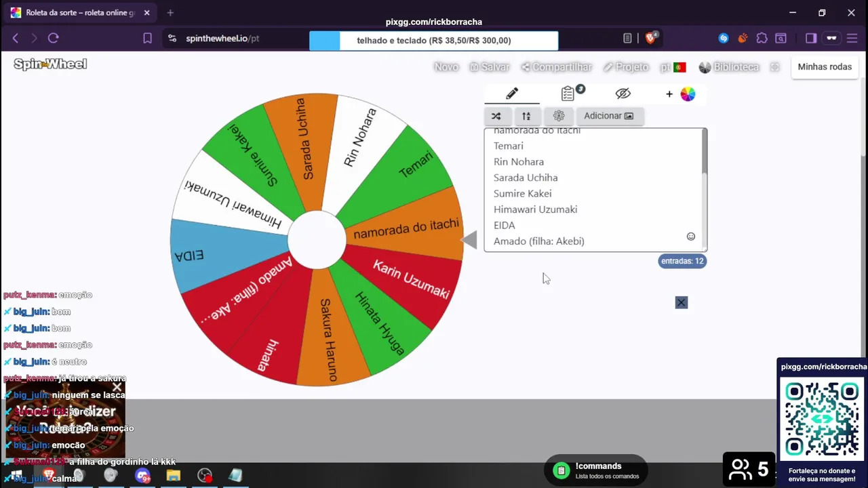Open Discord from taskbar
The width and height of the screenshot is (868, 488).
pyautogui.click(x=142, y=476)
